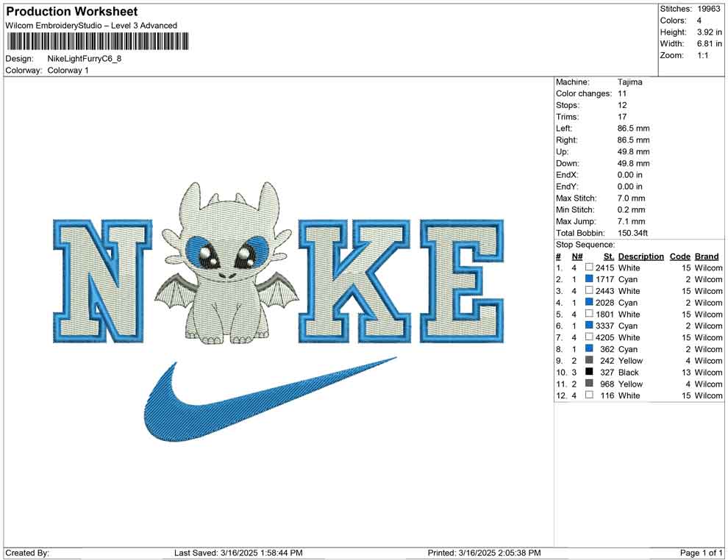Click the embroidered letter K

click(354, 281)
